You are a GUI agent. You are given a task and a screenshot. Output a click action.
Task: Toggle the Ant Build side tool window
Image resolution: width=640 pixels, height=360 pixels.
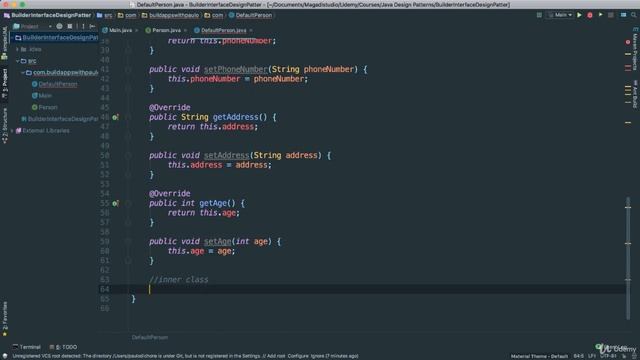click(x=635, y=95)
